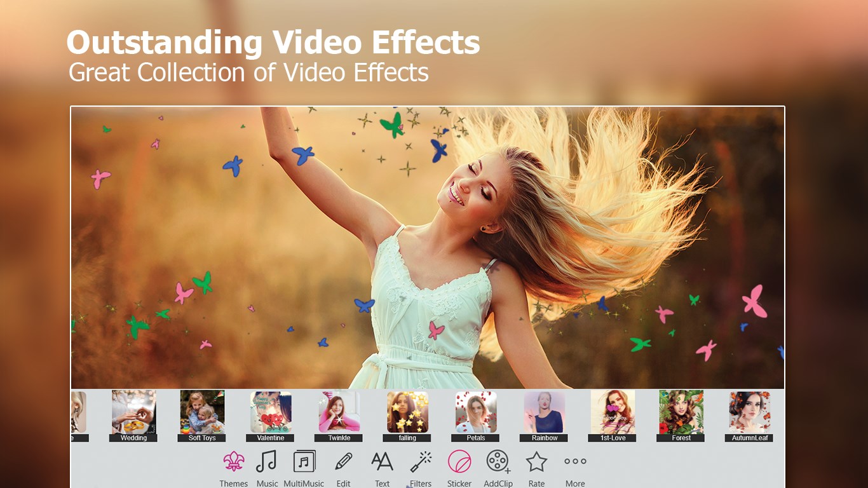Screen dimensions: 868x488
Task: Select the Soft Toys theme
Action: coord(202,413)
